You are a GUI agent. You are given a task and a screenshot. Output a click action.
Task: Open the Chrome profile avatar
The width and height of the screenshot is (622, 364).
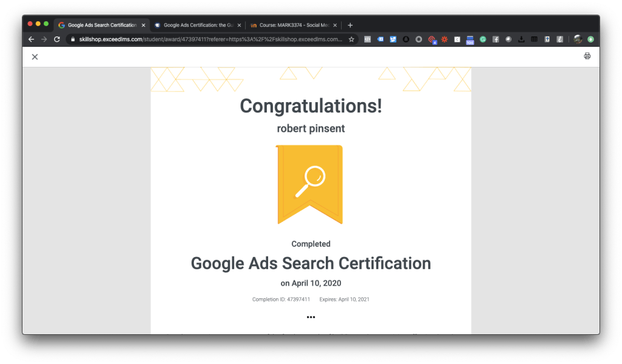click(578, 39)
